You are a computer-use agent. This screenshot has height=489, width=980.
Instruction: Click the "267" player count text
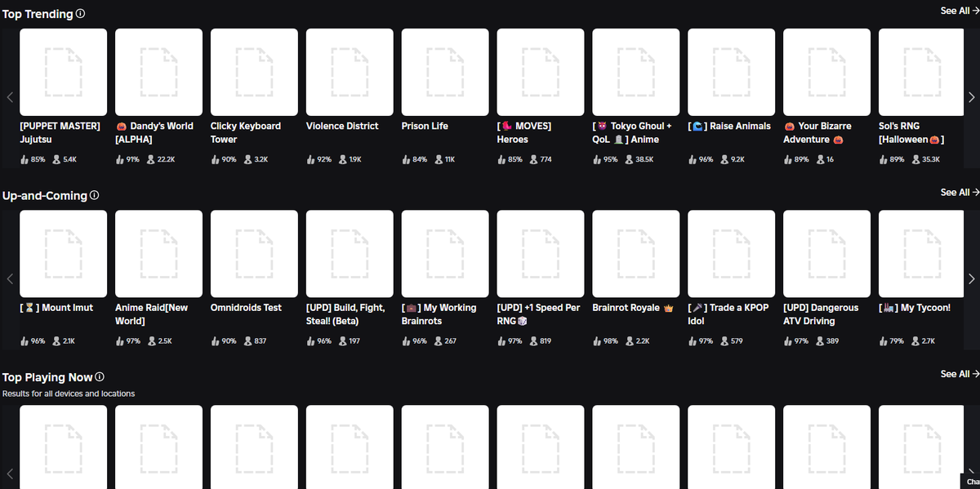click(451, 341)
